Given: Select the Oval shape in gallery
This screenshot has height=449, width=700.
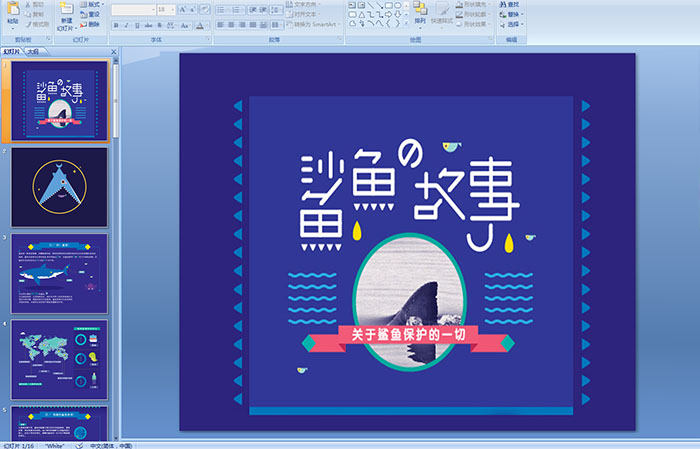Looking at the screenshot, I should tap(397, 5).
